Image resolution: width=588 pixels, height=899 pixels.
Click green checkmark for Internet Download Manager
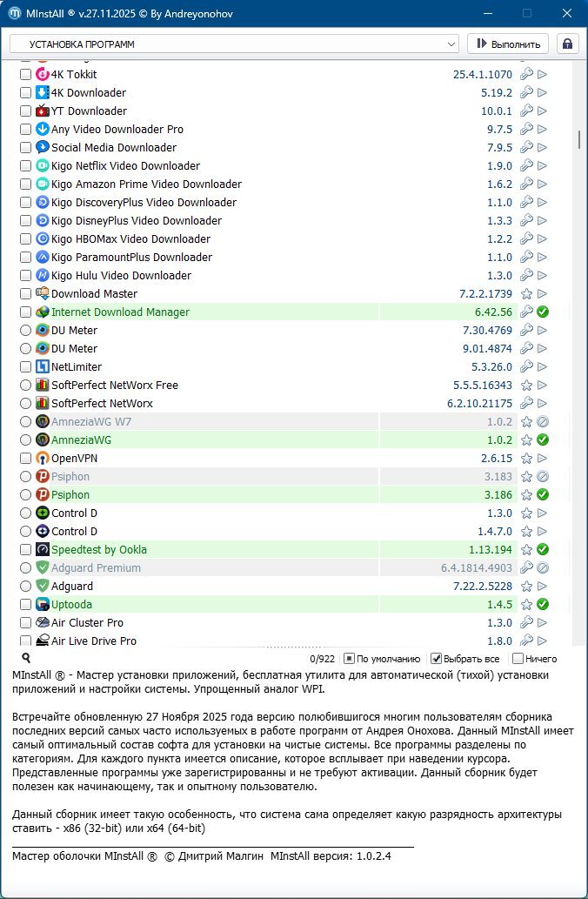coord(542,312)
